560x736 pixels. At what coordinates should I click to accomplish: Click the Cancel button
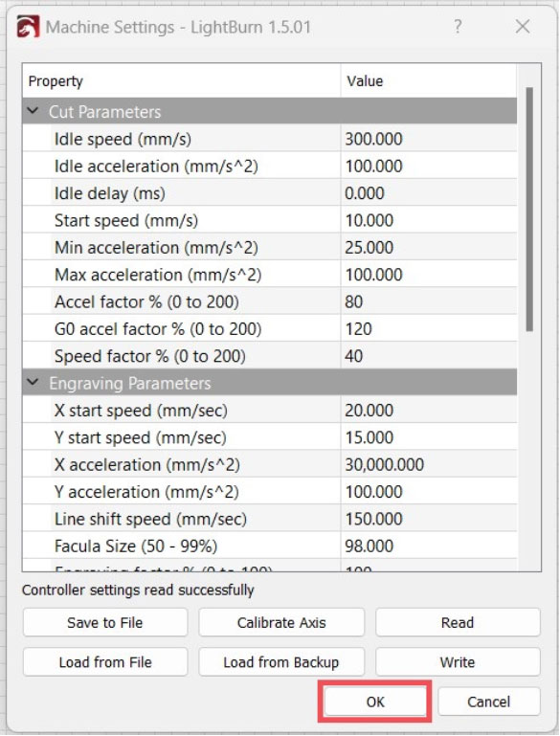(488, 702)
